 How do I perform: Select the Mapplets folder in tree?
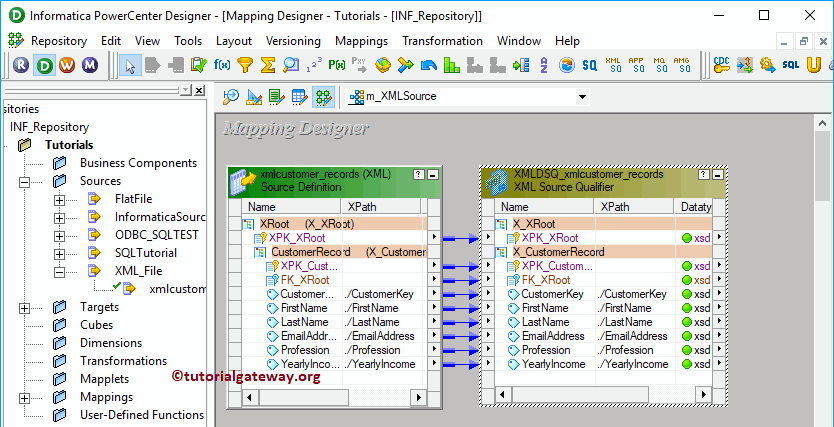click(x=104, y=379)
